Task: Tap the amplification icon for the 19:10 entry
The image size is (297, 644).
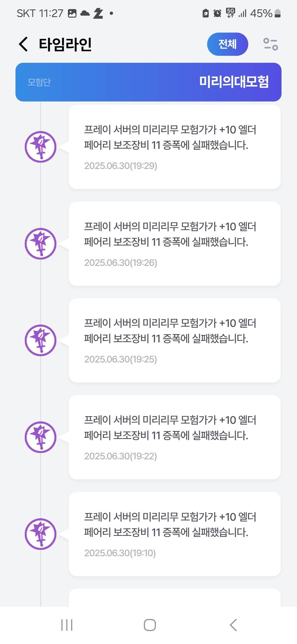Action: point(40,534)
